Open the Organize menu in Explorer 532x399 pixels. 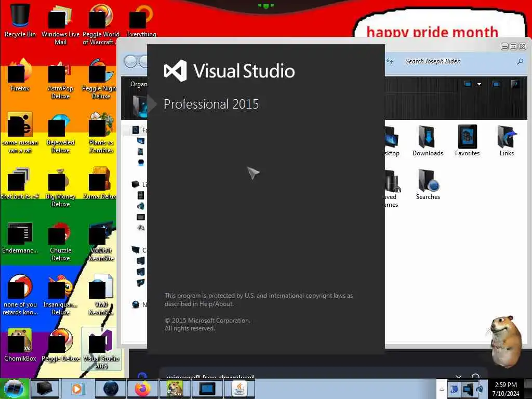tap(138, 84)
